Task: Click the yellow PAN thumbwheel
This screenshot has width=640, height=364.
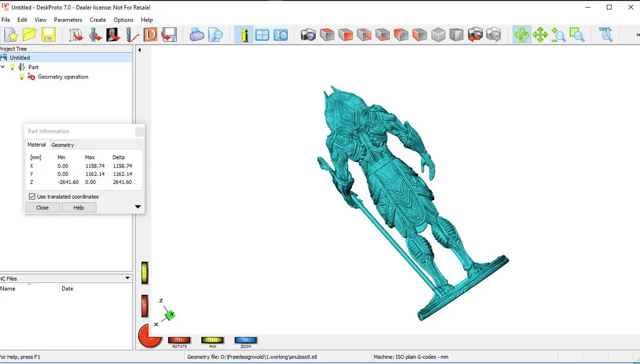Action: 213,340
